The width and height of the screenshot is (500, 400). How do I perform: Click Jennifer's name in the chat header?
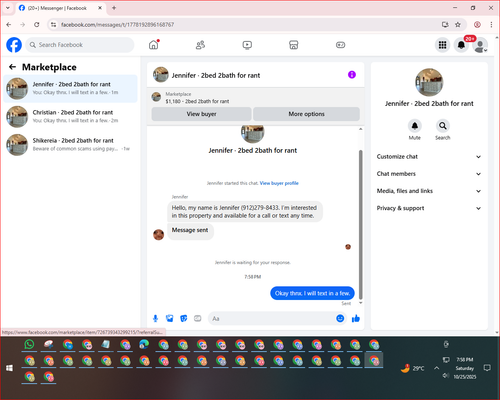point(216,75)
